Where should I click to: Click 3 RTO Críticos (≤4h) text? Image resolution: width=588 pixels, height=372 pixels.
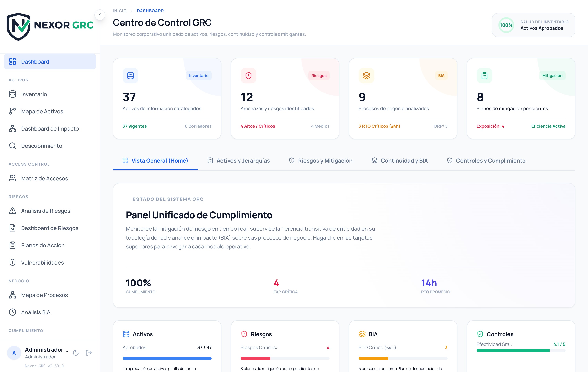pos(379,126)
